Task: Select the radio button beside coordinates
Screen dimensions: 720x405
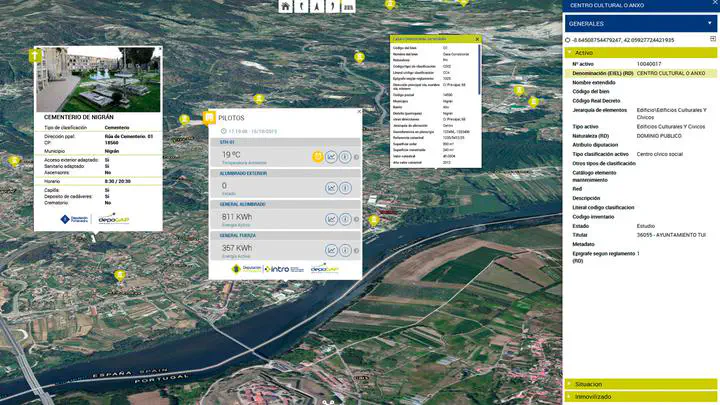Action: click(568, 41)
